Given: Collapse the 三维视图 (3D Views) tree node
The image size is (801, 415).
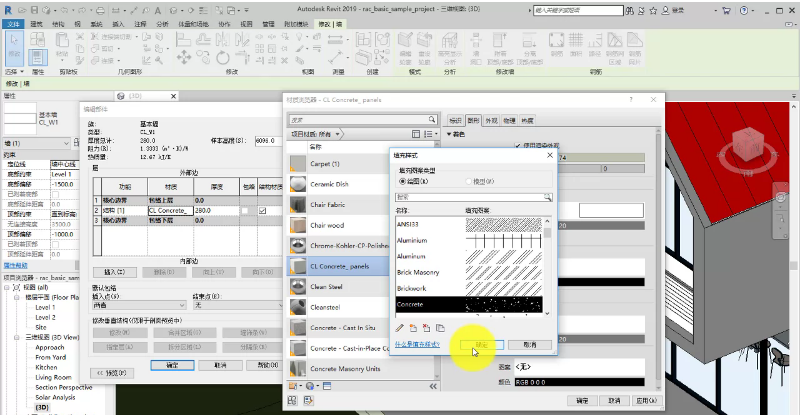Looking at the screenshot, I should pyautogui.click(x=16, y=338).
